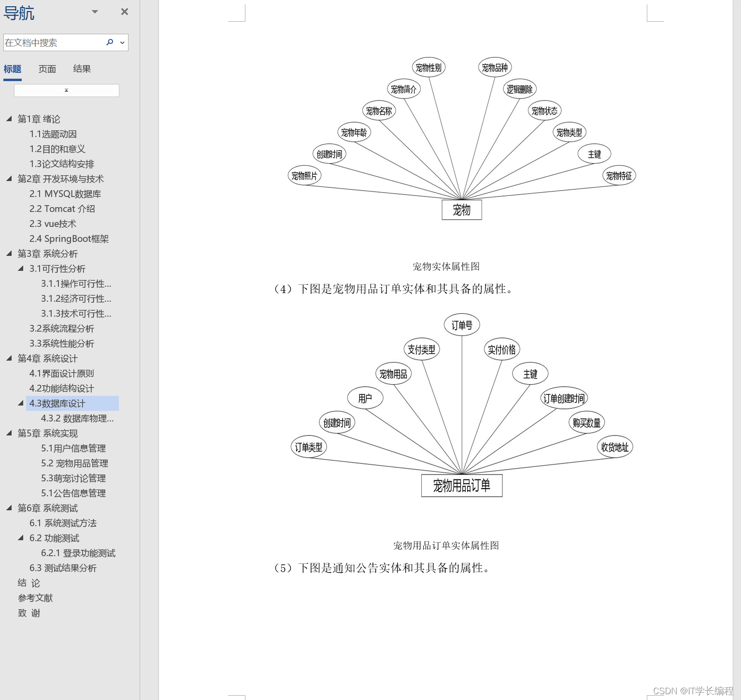
Task: Select highlighted heading 4.3数据库设计
Action: [72, 403]
